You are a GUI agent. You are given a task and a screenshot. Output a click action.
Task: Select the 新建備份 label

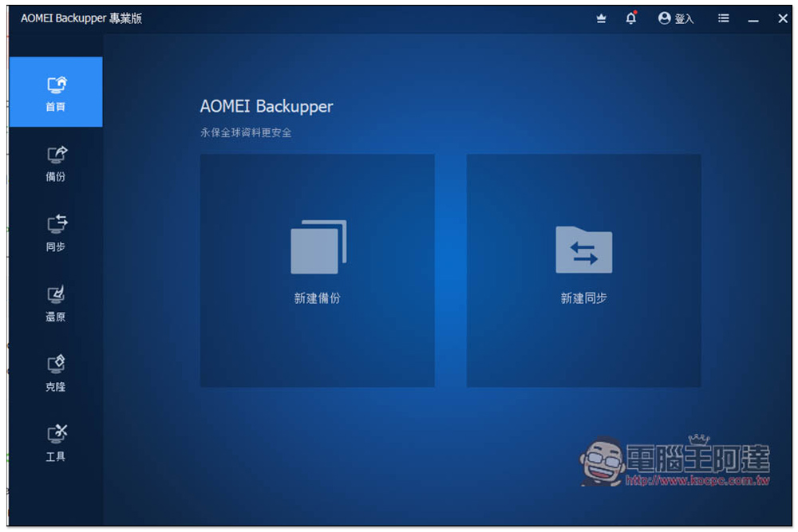click(x=318, y=298)
